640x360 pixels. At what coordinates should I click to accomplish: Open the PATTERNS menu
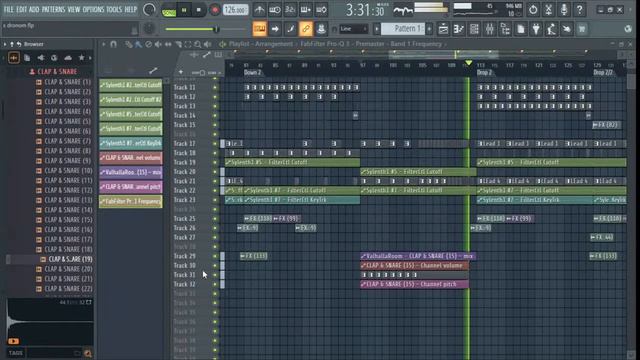coord(53,9)
